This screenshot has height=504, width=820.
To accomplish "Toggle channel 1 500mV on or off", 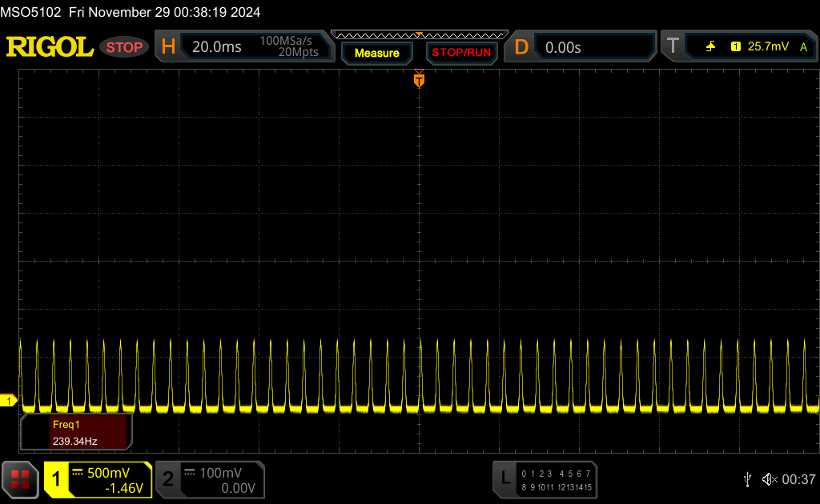I will coord(98,479).
